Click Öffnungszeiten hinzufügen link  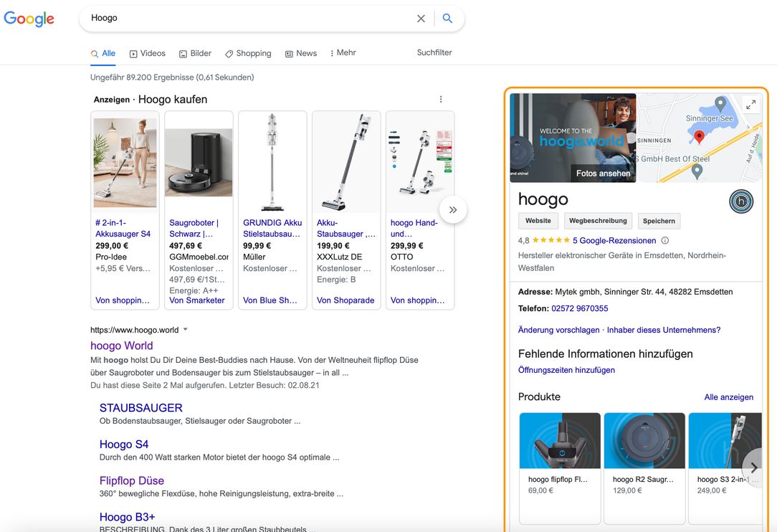coord(566,370)
